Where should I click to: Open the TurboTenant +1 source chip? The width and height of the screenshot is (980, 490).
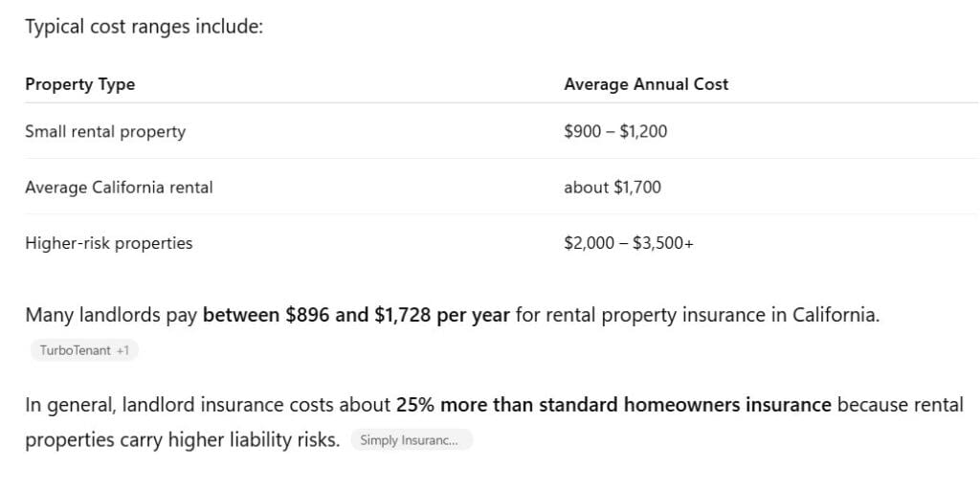(84, 350)
